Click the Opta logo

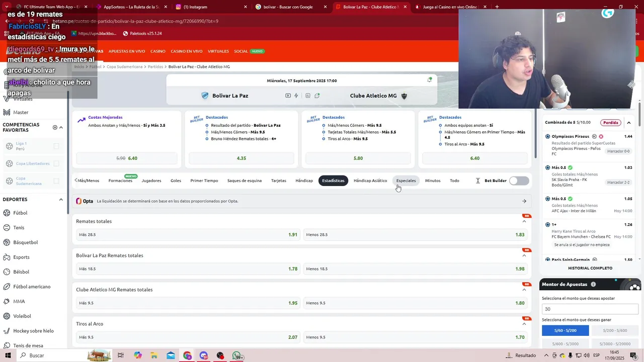[85, 201]
